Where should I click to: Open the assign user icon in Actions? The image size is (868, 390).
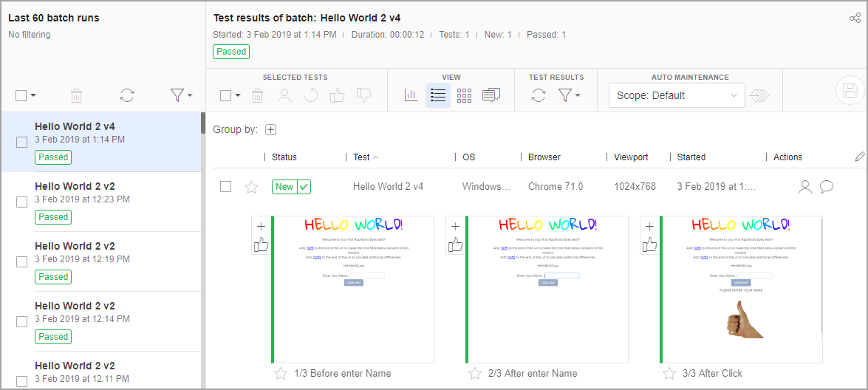click(x=804, y=187)
